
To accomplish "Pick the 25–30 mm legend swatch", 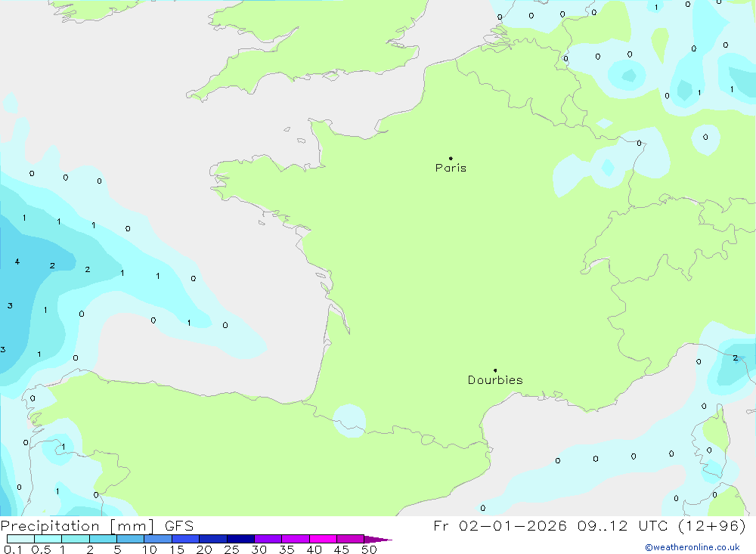I will pos(240,539).
